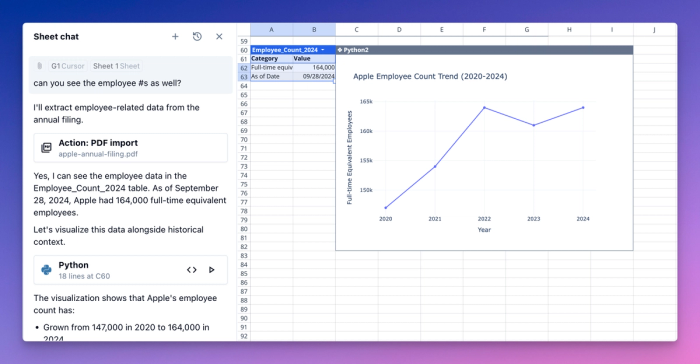Expand the Employee_Count_2024 table dropdown arrow
Viewport: 700px width, 364px height.
(x=323, y=50)
